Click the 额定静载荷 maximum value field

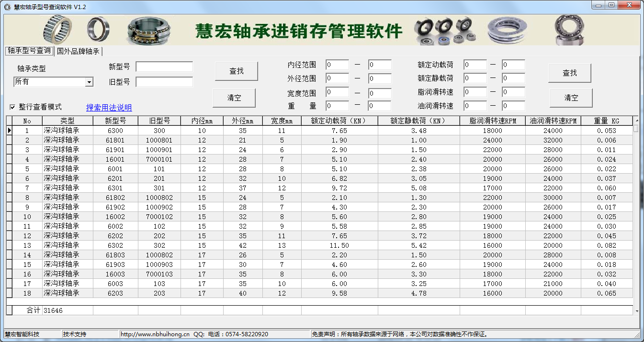[513, 78]
